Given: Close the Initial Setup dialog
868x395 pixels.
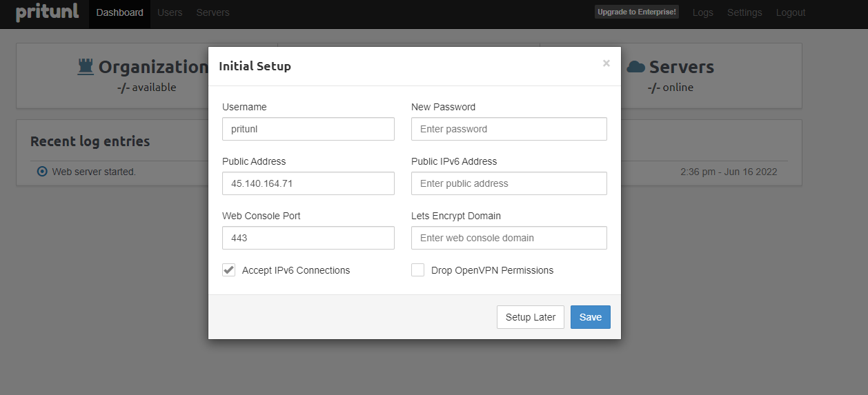Looking at the screenshot, I should pos(606,63).
